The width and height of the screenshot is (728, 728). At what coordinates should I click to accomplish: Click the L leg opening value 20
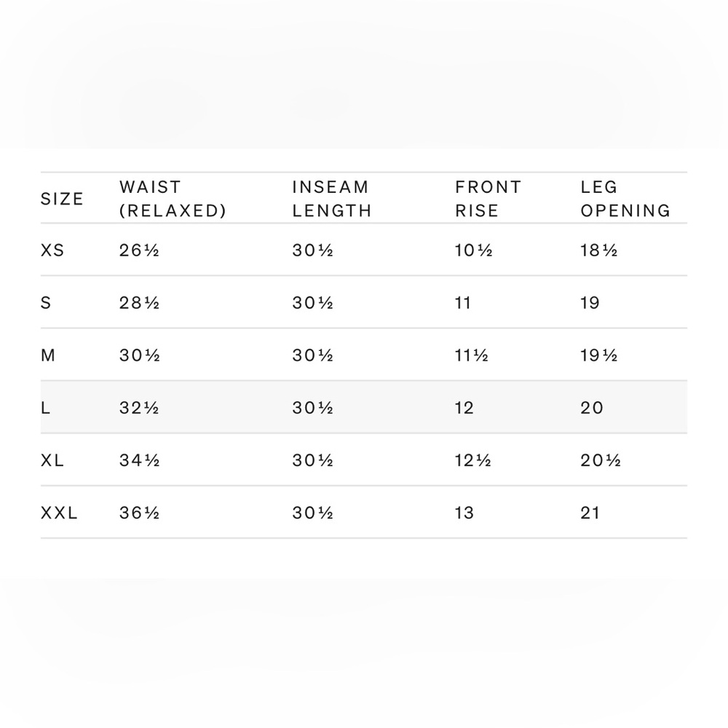tap(592, 408)
